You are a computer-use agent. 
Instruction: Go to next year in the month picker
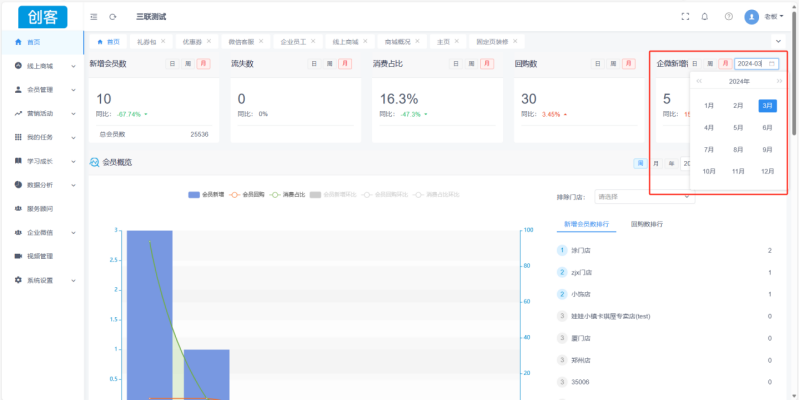coord(779,81)
